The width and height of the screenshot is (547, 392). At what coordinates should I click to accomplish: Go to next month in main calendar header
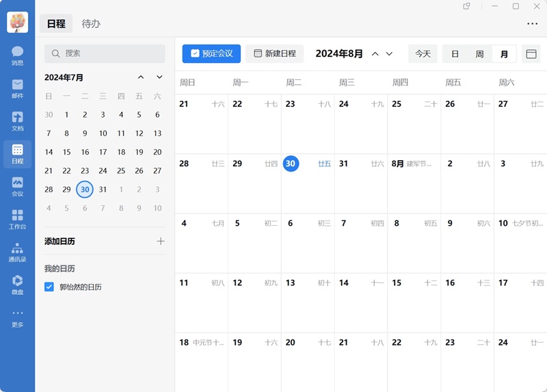tap(390, 54)
